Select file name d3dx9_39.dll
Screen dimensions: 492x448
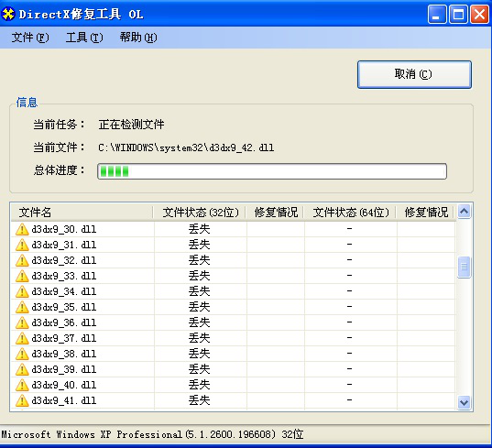64,369
